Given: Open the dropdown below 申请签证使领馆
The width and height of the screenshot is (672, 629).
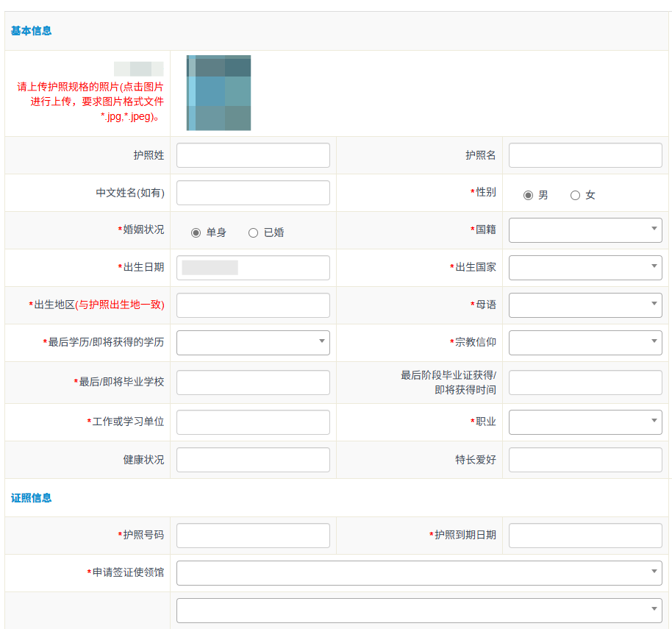Looking at the screenshot, I should 419,611.
